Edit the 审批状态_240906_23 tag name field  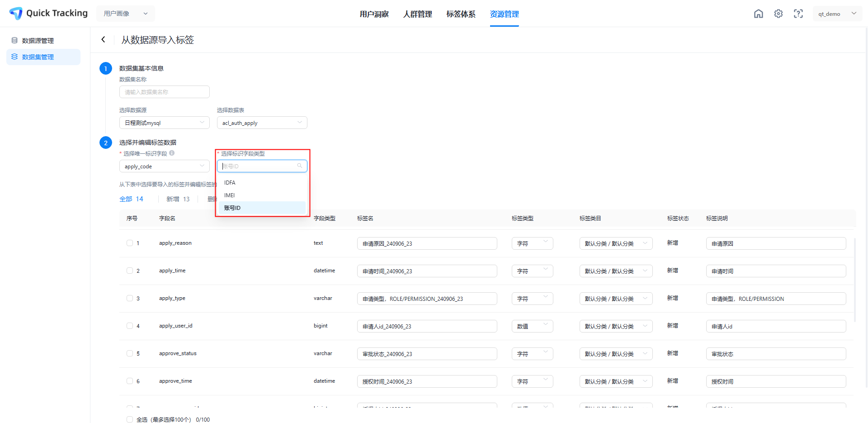coord(427,354)
